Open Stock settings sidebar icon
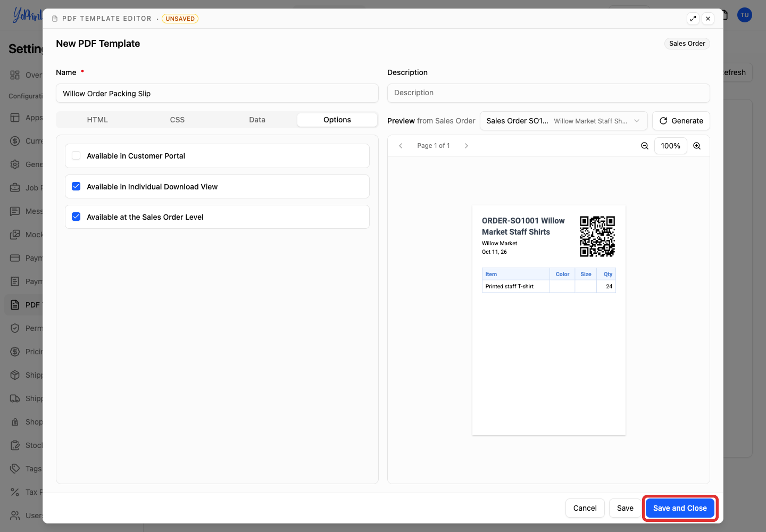Viewport: 766px width, 532px height. click(15, 445)
